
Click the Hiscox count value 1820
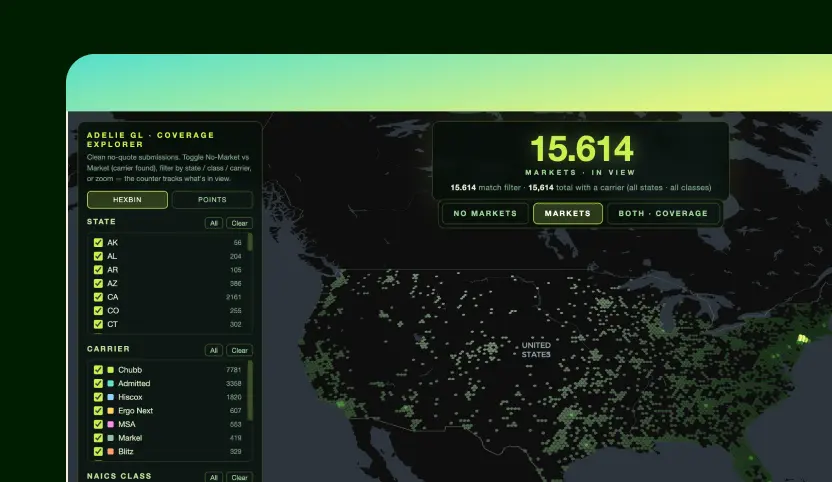pyautogui.click(x=233, y=397)
